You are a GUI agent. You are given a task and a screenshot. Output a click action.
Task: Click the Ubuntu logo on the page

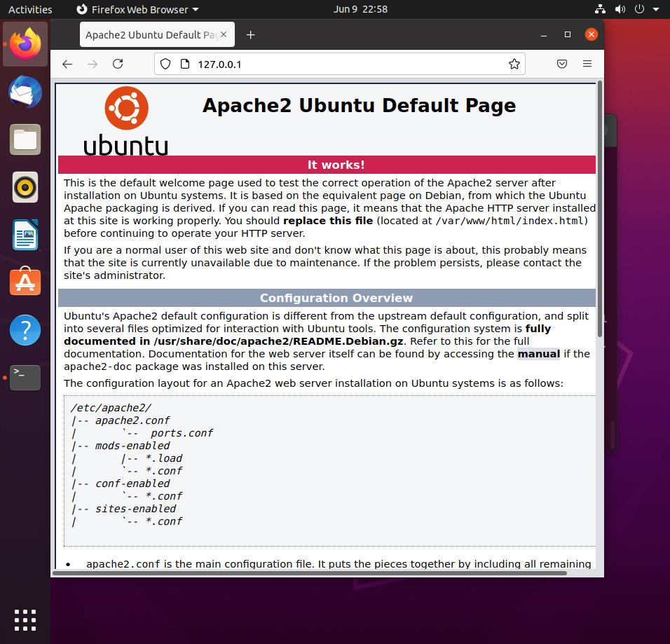point(126,121)
